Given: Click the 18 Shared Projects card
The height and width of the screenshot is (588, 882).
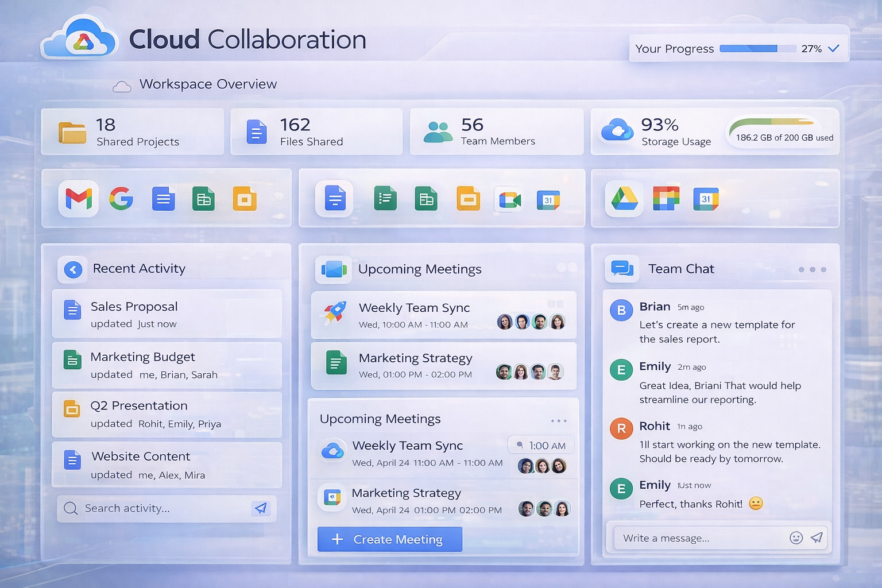Looking at the screenshot, I should coord(133,131).
